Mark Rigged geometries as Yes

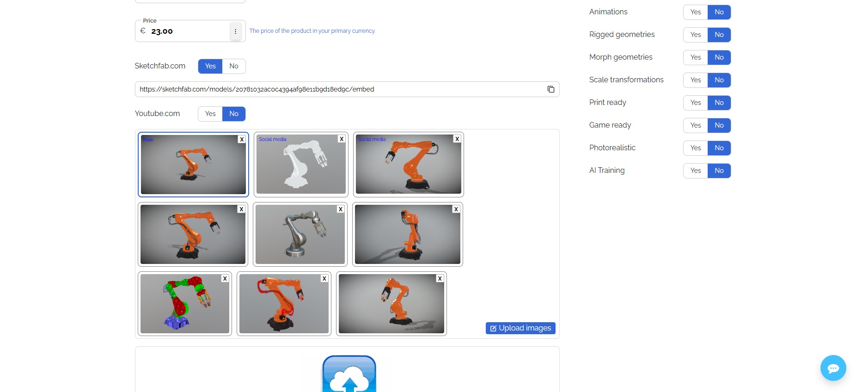pyautogui.click(x=695, y=35)
